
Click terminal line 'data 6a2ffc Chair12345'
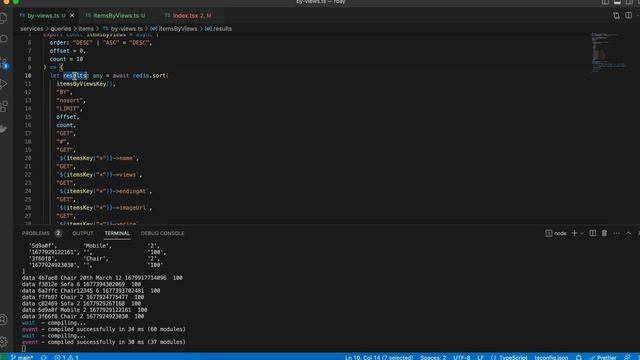coord(91,291)
